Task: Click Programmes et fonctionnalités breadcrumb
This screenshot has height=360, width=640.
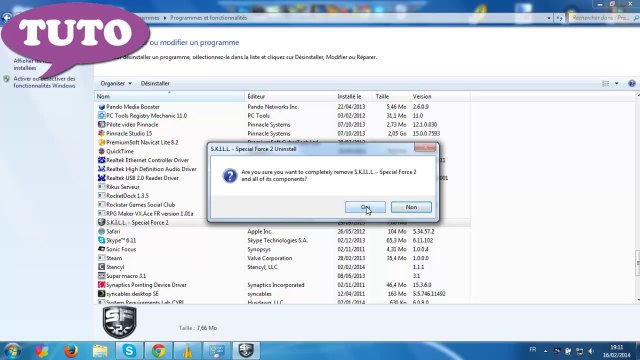Action: pos(209,18)
